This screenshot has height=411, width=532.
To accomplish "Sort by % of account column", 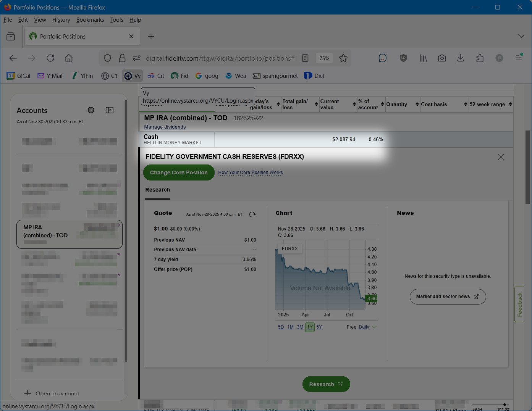I will (371, 104).
